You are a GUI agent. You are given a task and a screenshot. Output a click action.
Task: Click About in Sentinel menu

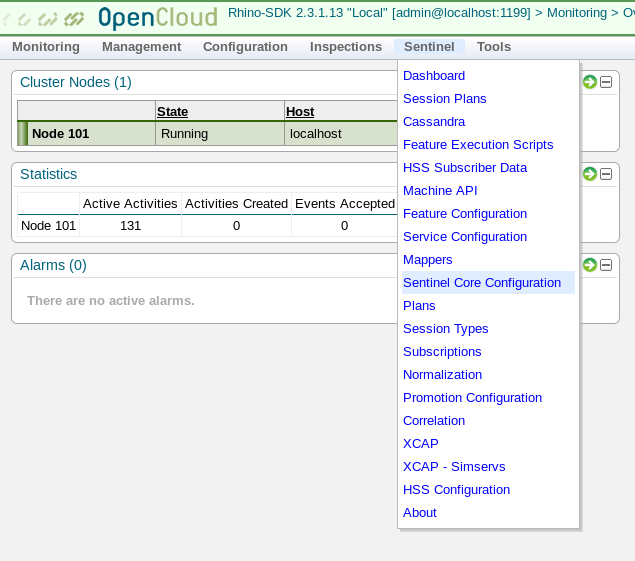pyautogui.click(x=420, y=513)
